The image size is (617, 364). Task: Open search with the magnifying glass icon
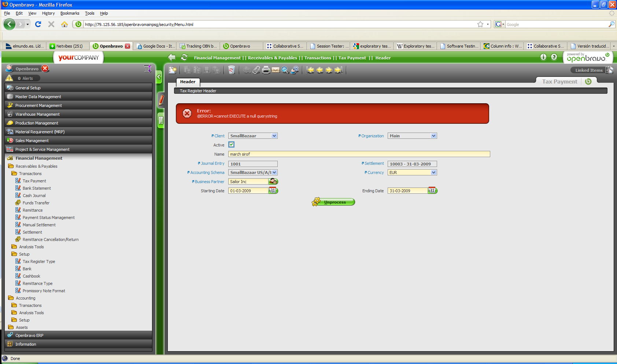(x=285, y=70)
